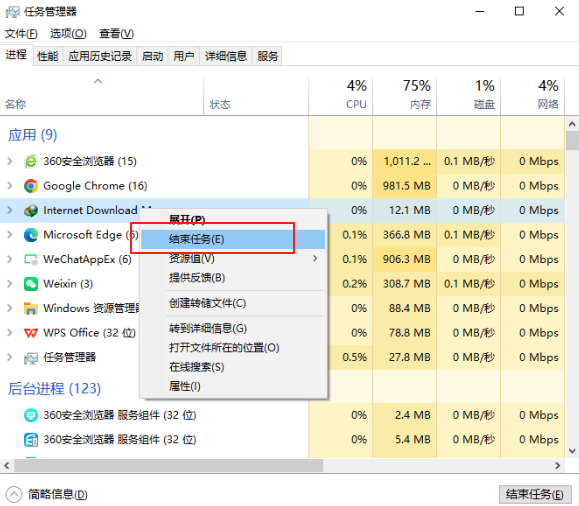Click the horizontal scrollbar thumb
The image size is (579, 506).
point(168,466)
